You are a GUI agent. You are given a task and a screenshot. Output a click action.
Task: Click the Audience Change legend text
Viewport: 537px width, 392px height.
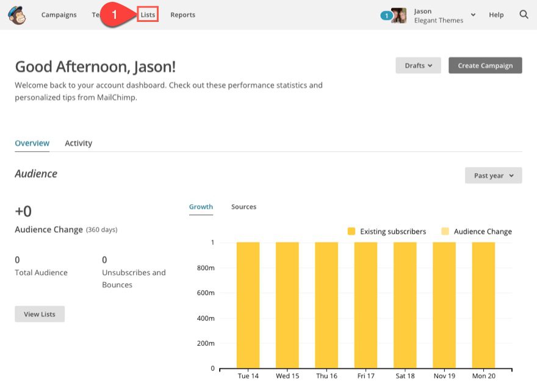coord(483,232)
